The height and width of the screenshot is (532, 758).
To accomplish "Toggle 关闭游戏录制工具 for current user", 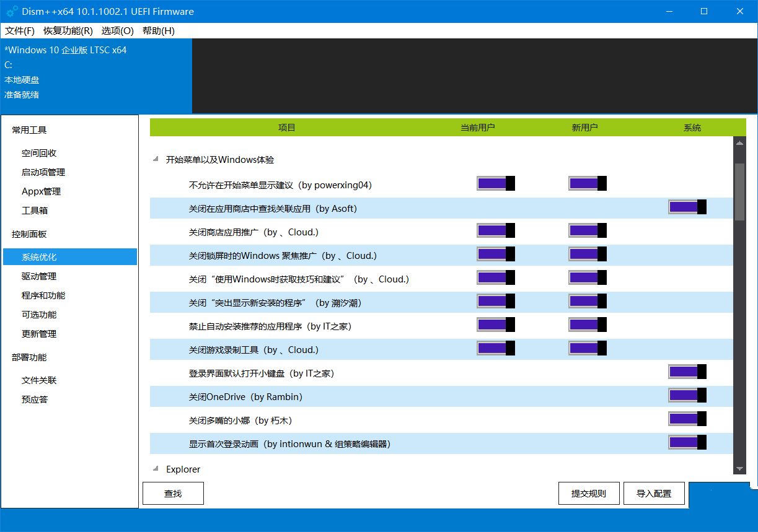I will pyautogui.click(x=495, y=348).
